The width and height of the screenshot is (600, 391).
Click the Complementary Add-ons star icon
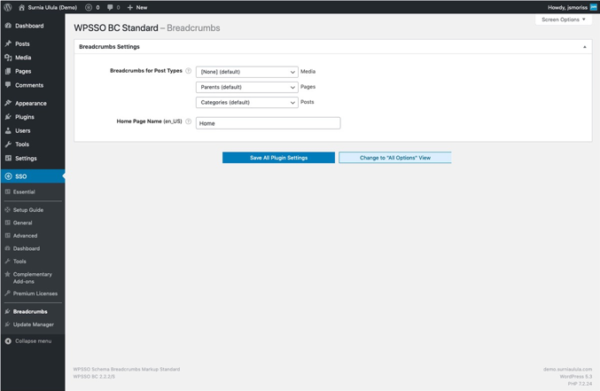pos(7,274)
